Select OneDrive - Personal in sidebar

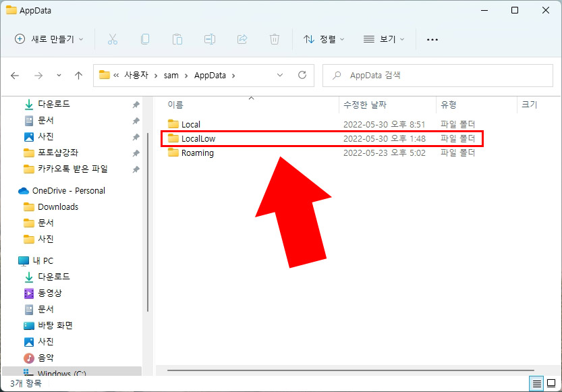(61, 191)
